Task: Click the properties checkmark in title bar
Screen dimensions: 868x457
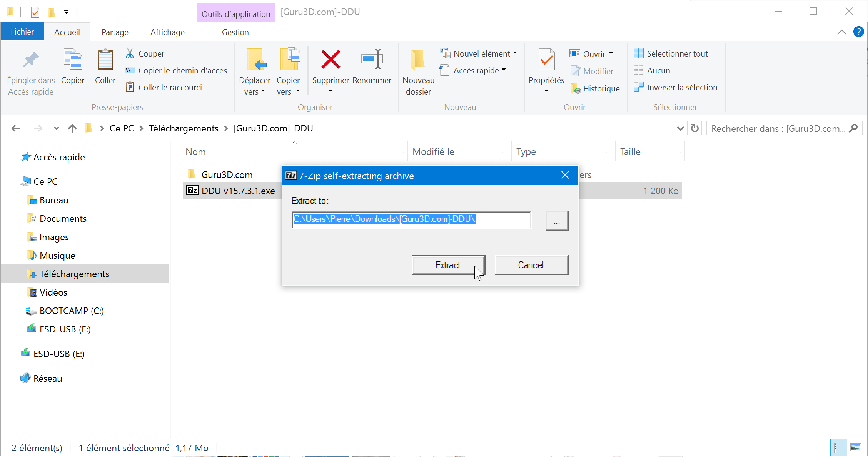Action: pos(35,12)
